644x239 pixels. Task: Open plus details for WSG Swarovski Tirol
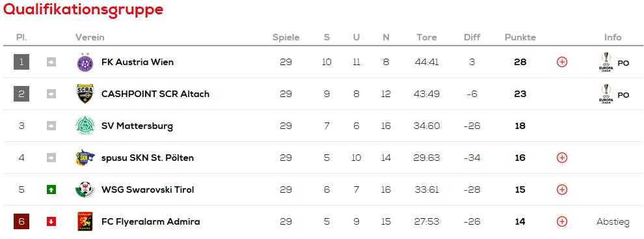pos(562,190)
